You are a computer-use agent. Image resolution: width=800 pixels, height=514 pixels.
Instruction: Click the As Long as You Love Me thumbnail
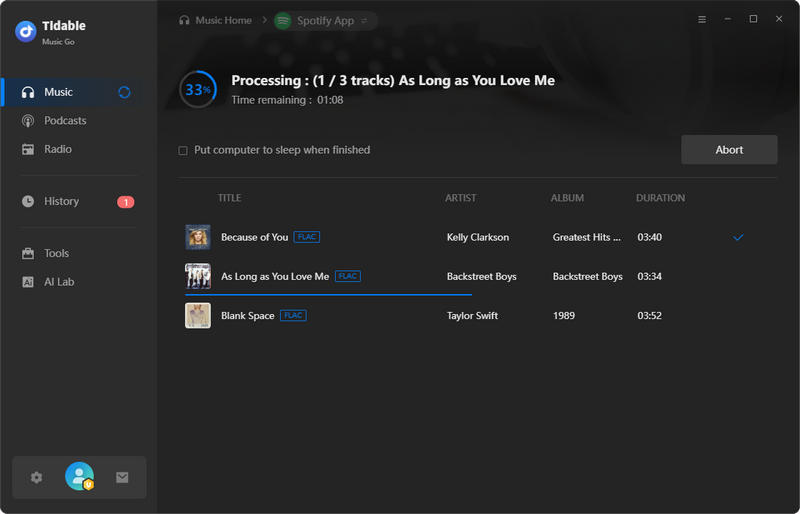[198, 277]
